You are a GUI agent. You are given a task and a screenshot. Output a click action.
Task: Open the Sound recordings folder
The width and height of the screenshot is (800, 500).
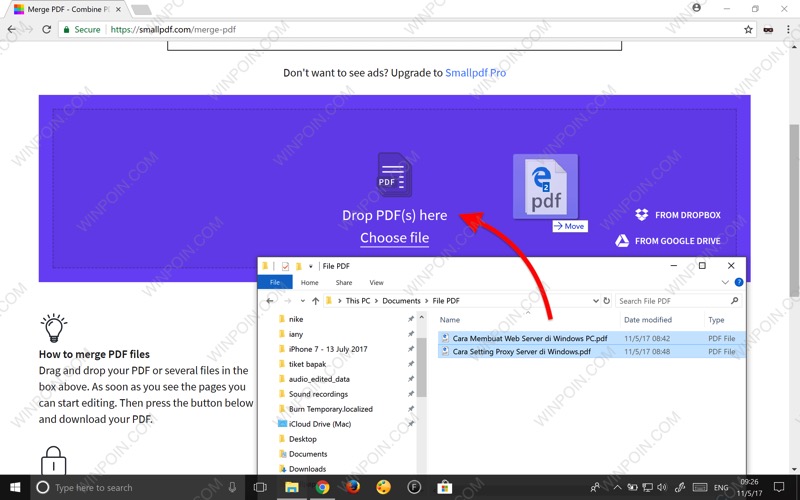click(318, 394)
